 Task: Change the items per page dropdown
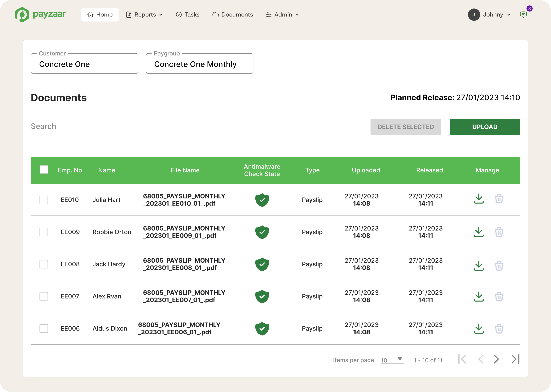tap(392, 360)
